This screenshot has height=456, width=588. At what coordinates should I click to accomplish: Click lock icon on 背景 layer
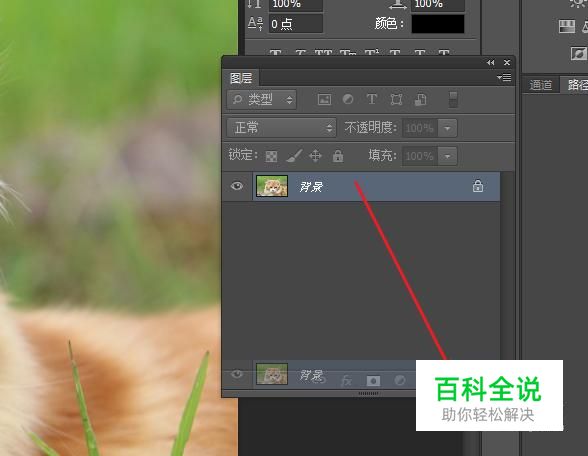pyautogui.click(x=478, y=186)
